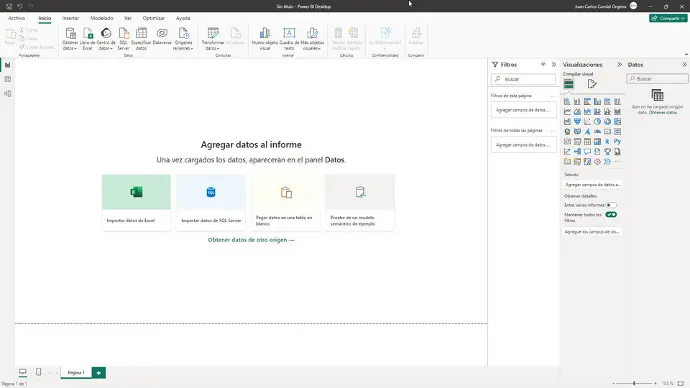Select the Azure map visual
The image size is (690, 388).
[x=587, y=132]
